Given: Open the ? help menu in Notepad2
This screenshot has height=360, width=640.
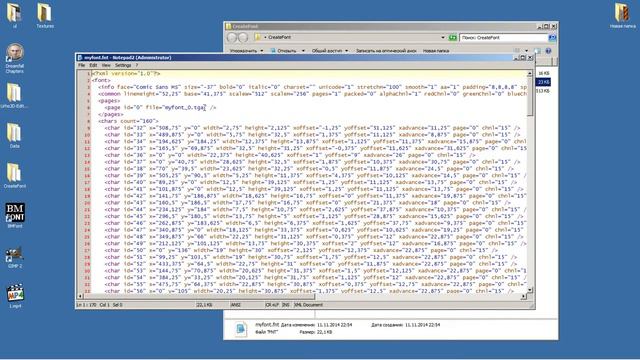Looking at the screenshot, I should pos(137,65).
